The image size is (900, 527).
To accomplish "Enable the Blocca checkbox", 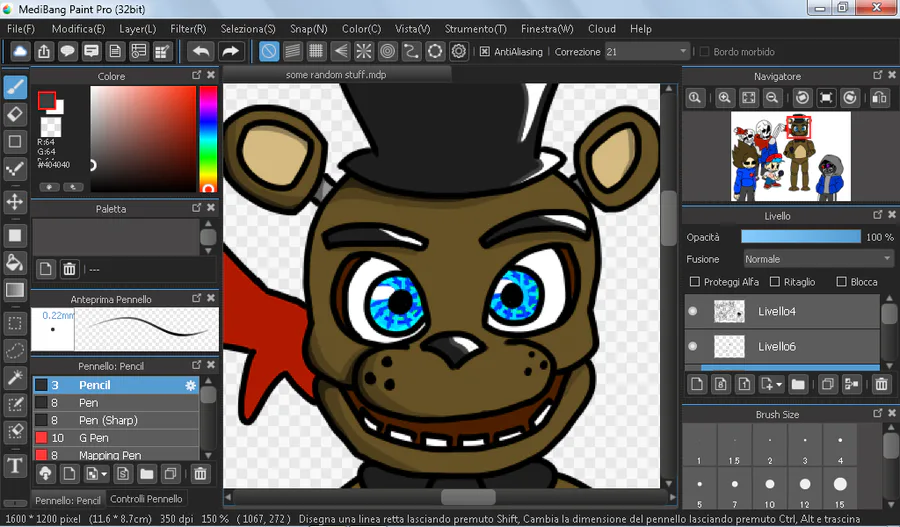I will pos(841,282).
